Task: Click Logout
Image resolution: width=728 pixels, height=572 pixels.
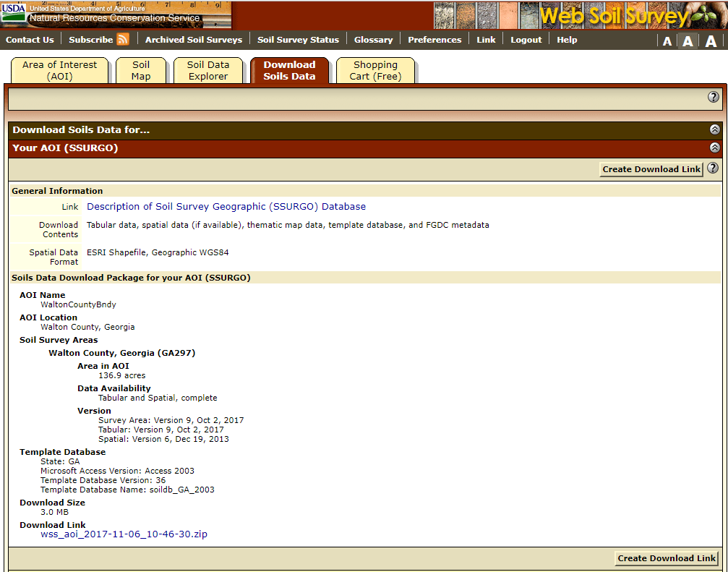Action: coord(526,40)
